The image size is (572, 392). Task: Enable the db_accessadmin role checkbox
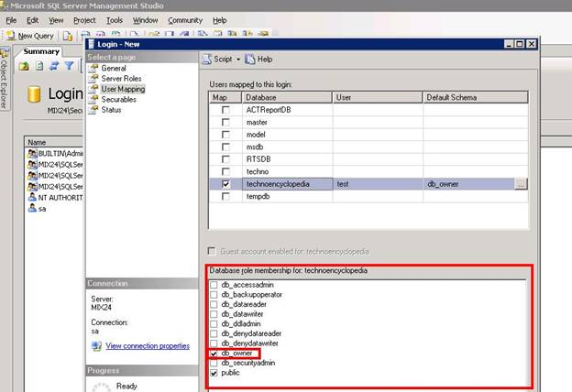[x=214, y=285]
